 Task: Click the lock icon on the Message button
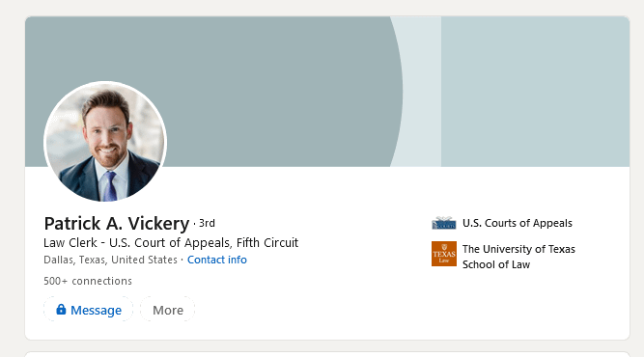click(x=61, y=309)
